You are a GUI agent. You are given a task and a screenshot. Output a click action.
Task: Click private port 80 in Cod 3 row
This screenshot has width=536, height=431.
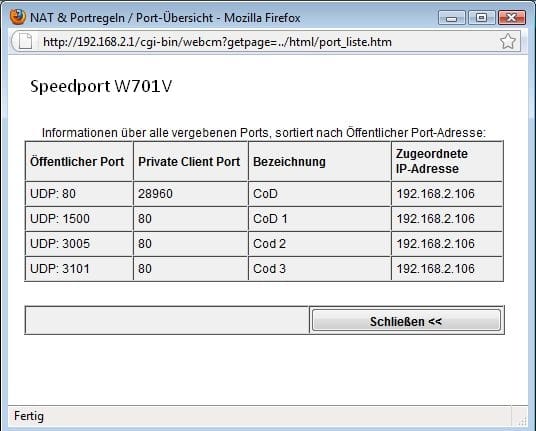[x=190, y=268]
